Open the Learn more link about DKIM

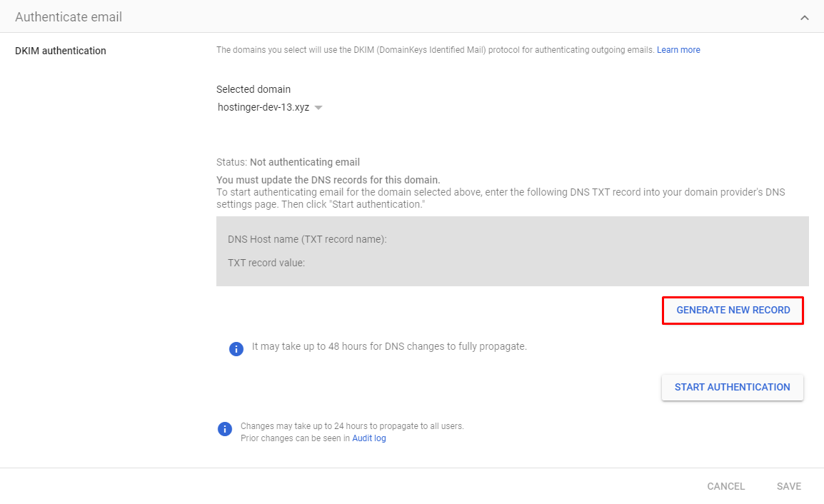point(678,49)
